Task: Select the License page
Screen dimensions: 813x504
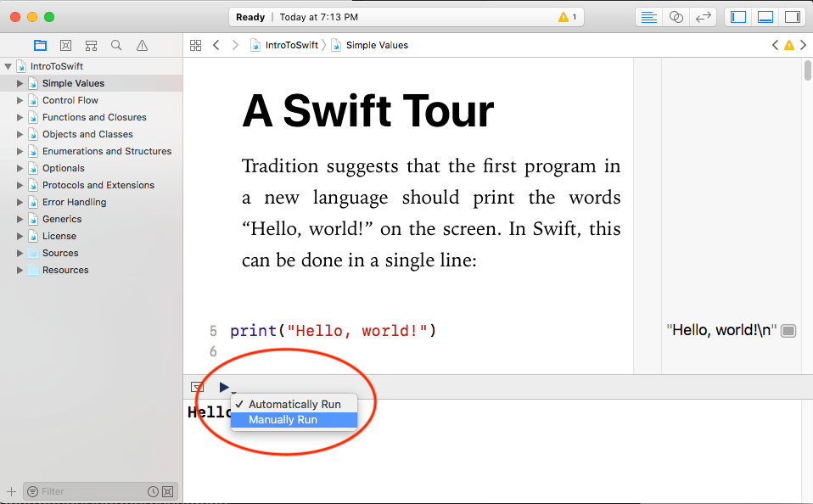Action: [92, 236]
